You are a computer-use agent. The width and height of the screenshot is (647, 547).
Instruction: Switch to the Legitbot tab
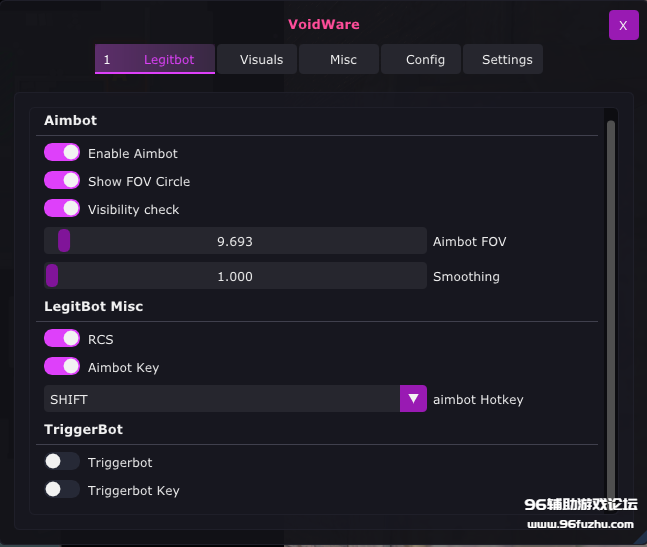tap(155, 60)
